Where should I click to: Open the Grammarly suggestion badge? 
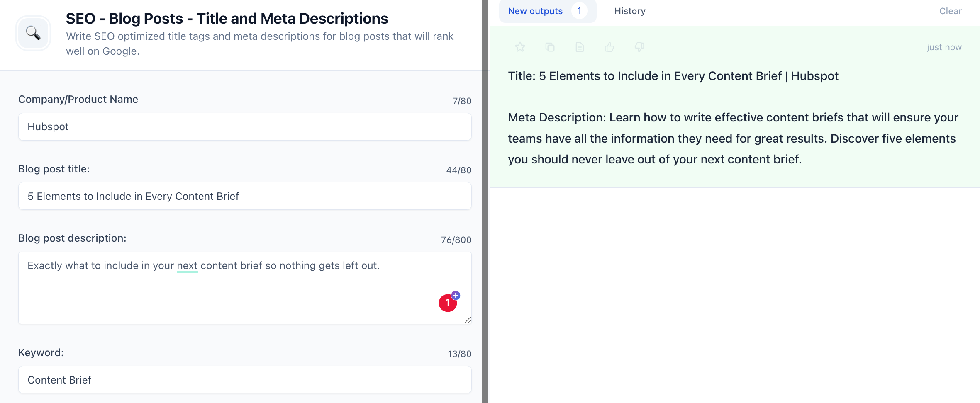click(448, 303)
